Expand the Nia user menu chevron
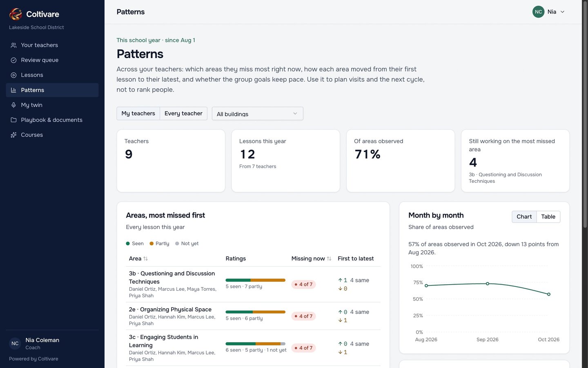588x368 pixels. [562, 12]
